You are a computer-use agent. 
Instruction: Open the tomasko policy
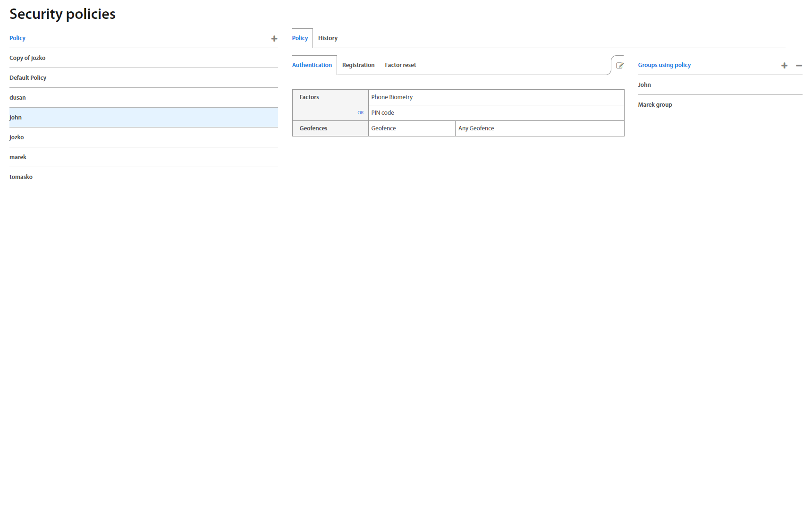pos(21,177)
